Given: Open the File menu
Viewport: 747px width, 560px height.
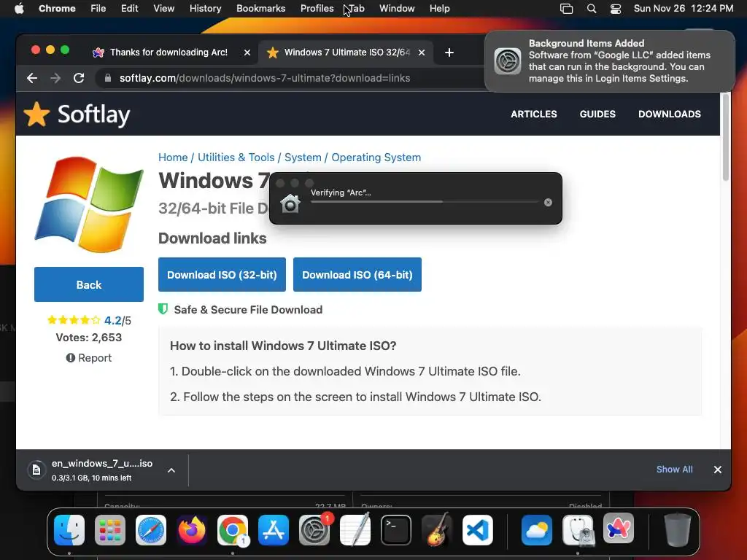Looking at the screenshot, I should (98, 8).
